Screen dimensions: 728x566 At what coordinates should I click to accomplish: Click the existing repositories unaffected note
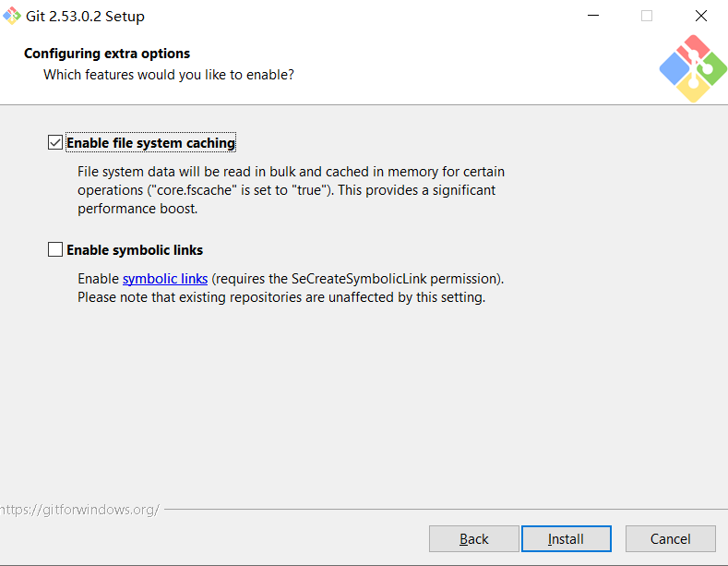[280, 297]
